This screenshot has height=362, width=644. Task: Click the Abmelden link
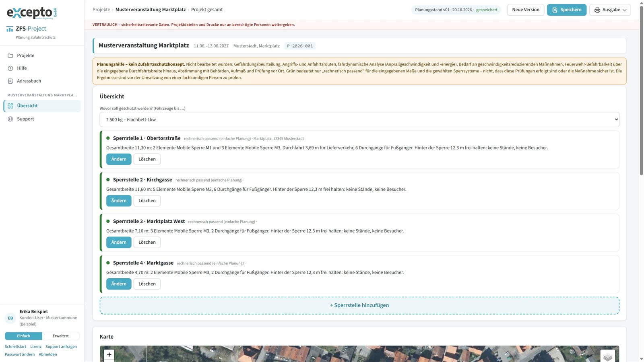coord(48,355)
